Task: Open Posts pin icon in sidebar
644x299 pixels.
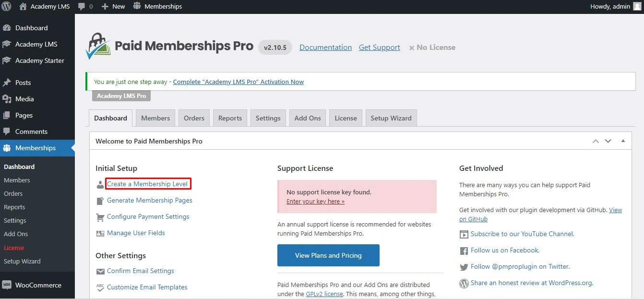Action: [7, 83]
